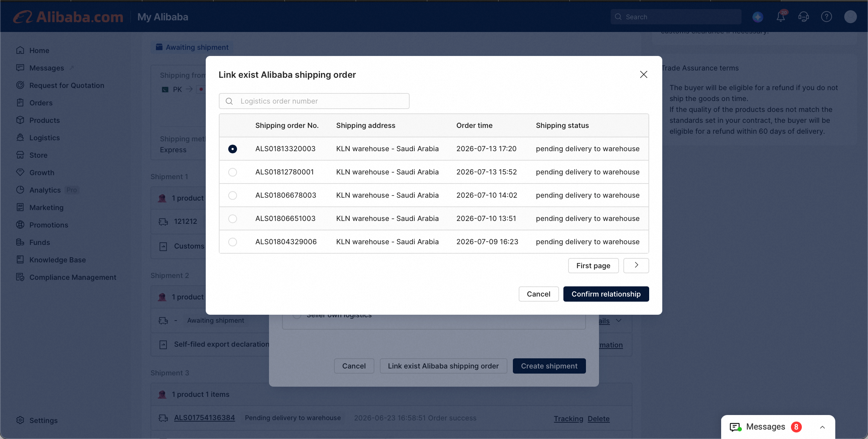
Task: Select radio for order ALS01812780001
Action: click(x=233, y=172)
